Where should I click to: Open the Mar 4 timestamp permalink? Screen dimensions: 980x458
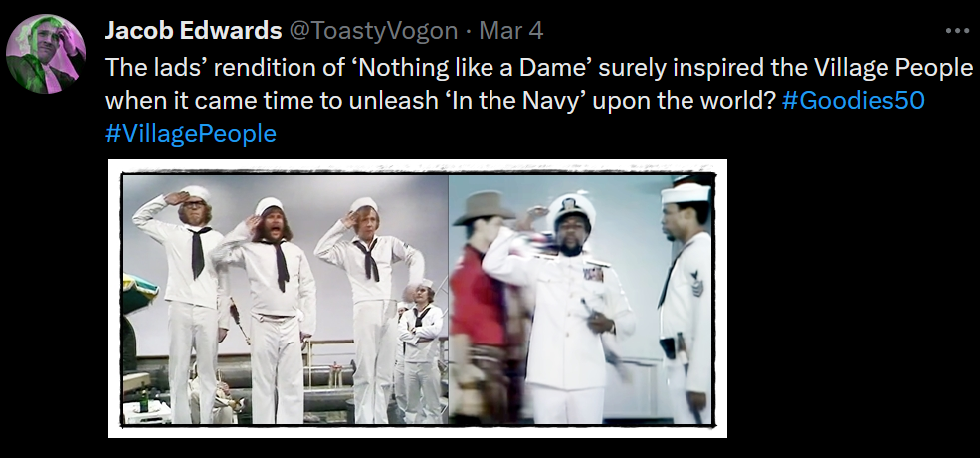(x=511, y=31)
